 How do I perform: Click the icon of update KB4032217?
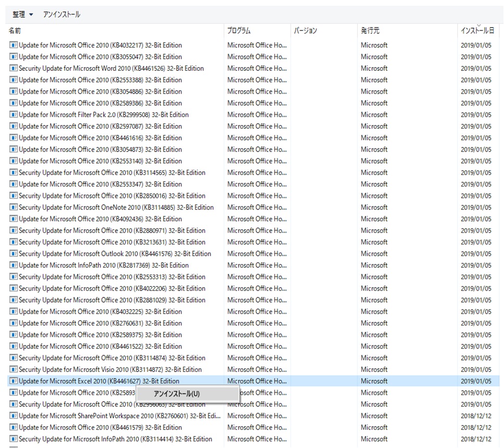pyautogui.click(x=14, y=45)
